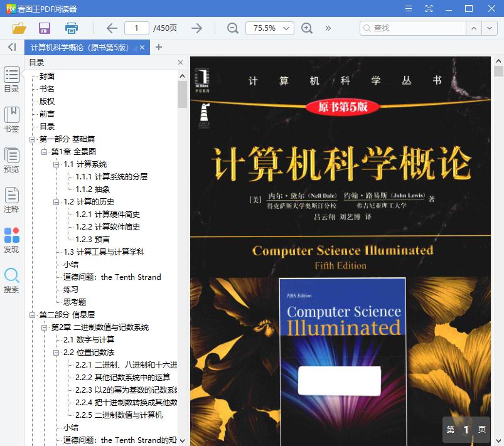The height and width of the screenshot is (446, 504).
Task: Show more toolbar options via double chevron
Action: click(x=328, y=28)
